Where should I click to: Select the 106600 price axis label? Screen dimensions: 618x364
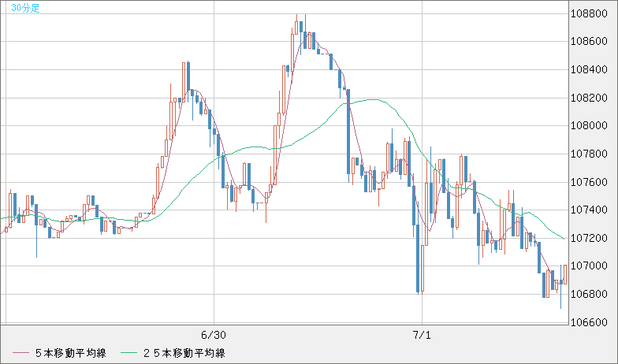coord(589,322)
